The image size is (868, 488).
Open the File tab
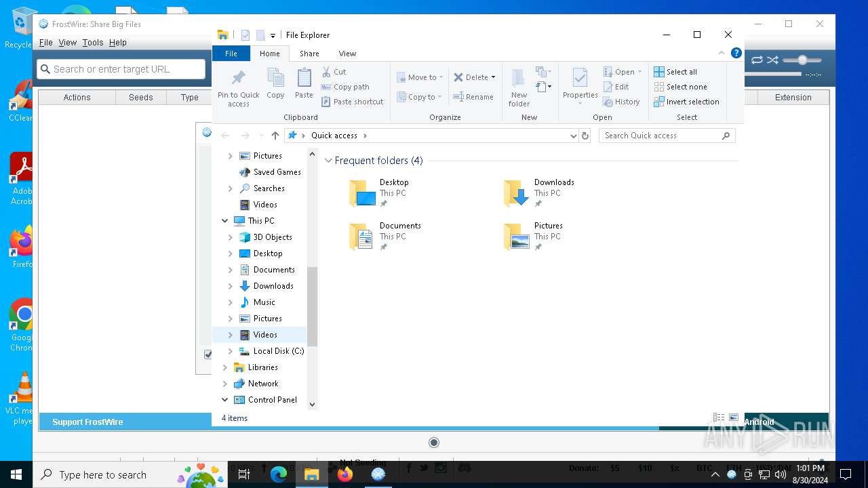pyautogui.click(x=231, y=54)
